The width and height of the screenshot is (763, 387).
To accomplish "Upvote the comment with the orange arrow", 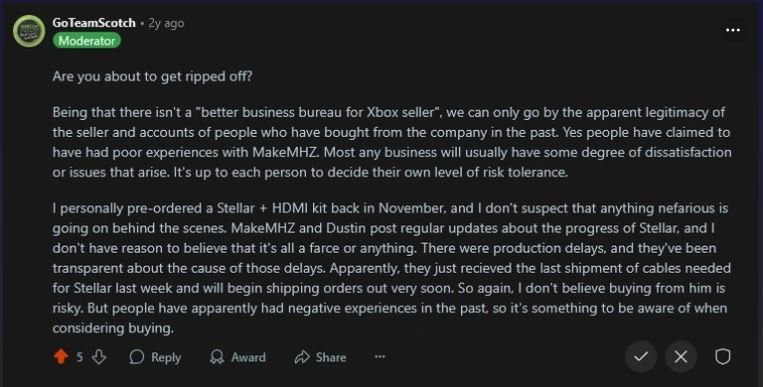I will tap(61, 357).
